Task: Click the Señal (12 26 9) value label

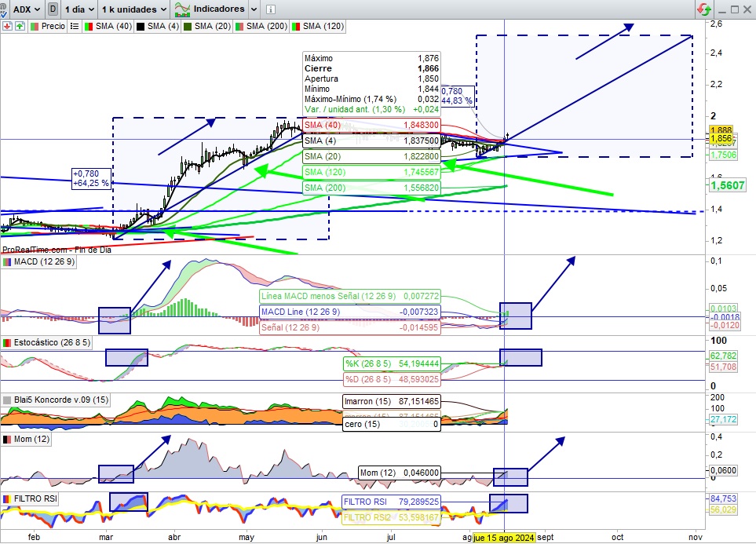Action: (349, 327)
